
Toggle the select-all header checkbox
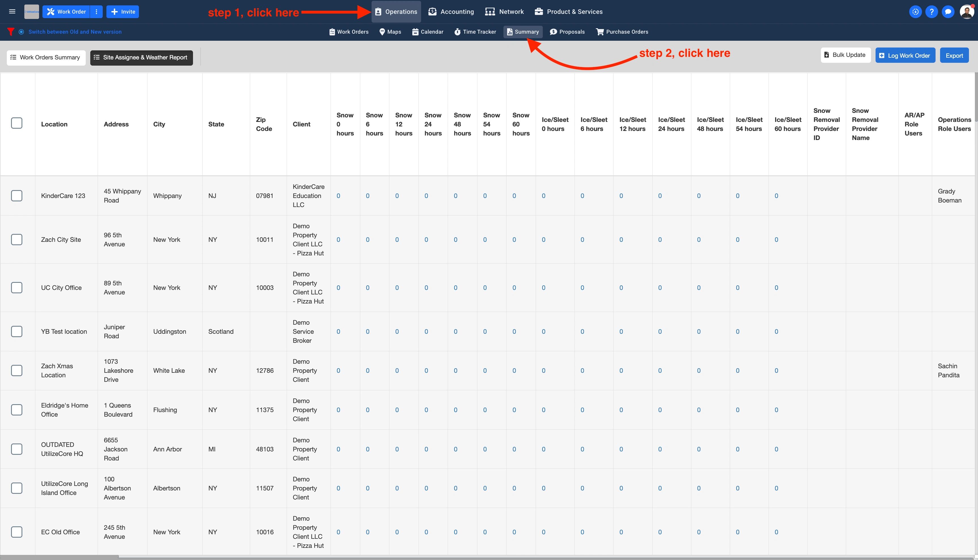pyautogui.click(x=16, y=123)
